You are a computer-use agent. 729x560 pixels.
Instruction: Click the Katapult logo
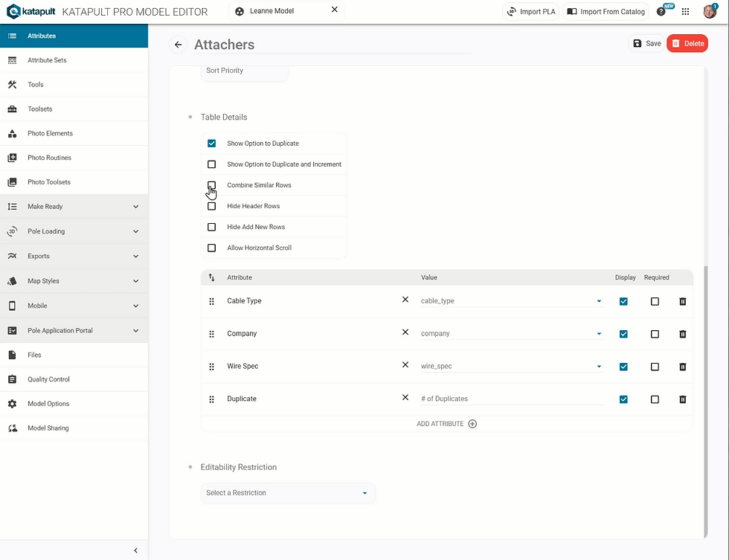coord(31,12)
